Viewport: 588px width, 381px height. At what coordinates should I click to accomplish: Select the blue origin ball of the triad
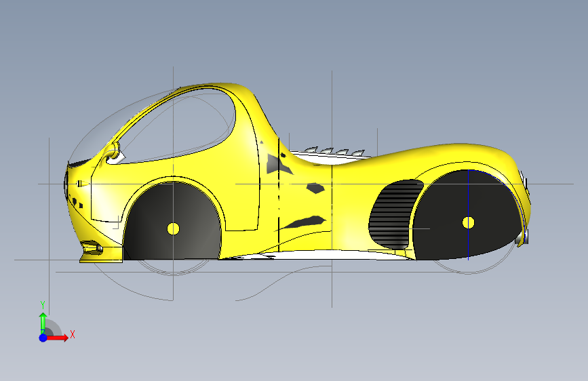tap(43, 338)
